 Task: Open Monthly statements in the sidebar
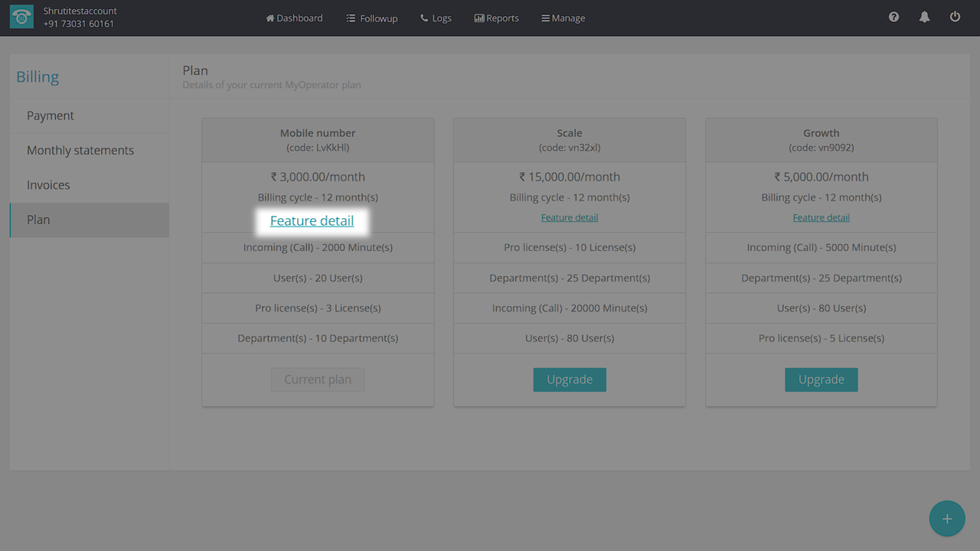click(80, 150)
